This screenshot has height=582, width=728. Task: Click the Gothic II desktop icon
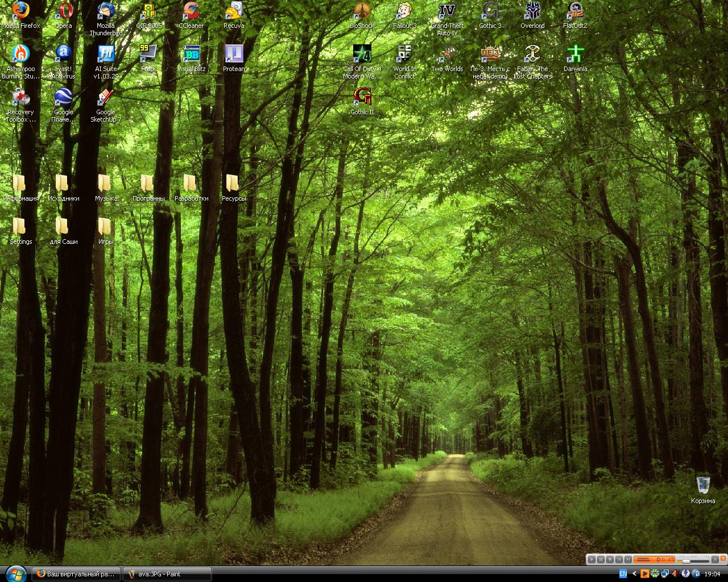click(362, 98)
